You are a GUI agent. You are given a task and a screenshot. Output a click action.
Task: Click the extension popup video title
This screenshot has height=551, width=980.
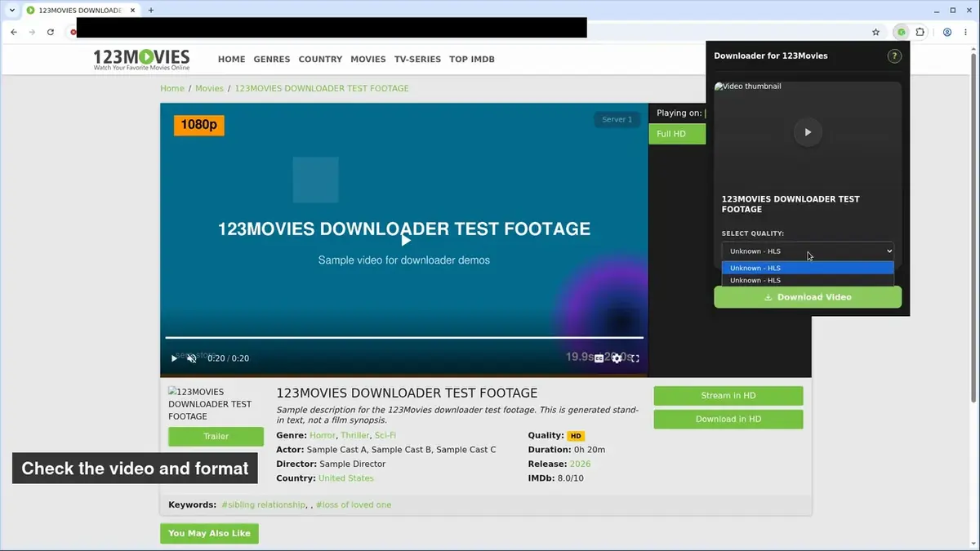(791, 204)
